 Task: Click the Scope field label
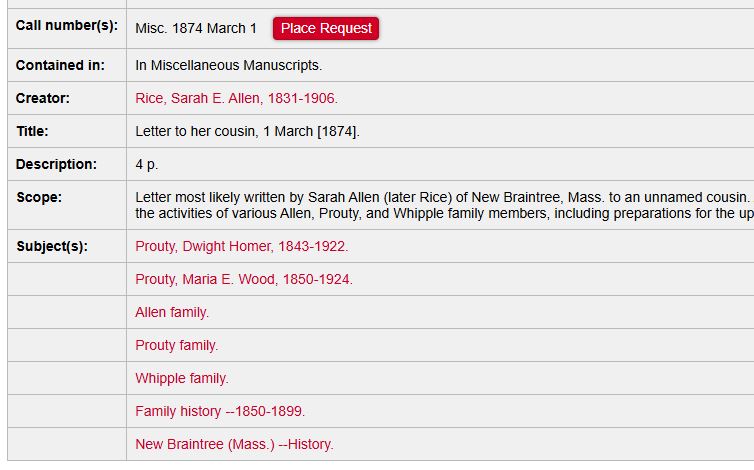tap(39, 197)
